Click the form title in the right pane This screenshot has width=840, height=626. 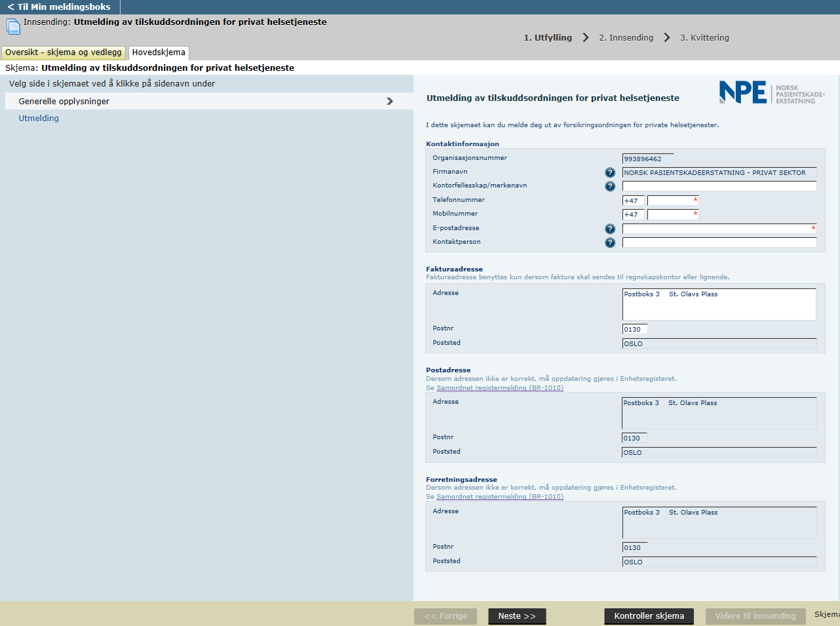point(553,98)
